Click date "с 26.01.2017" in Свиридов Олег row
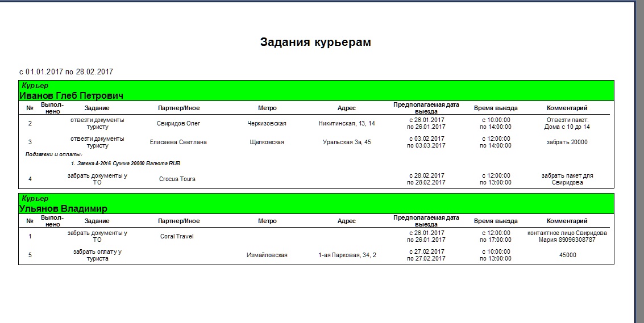 [426, 120]
